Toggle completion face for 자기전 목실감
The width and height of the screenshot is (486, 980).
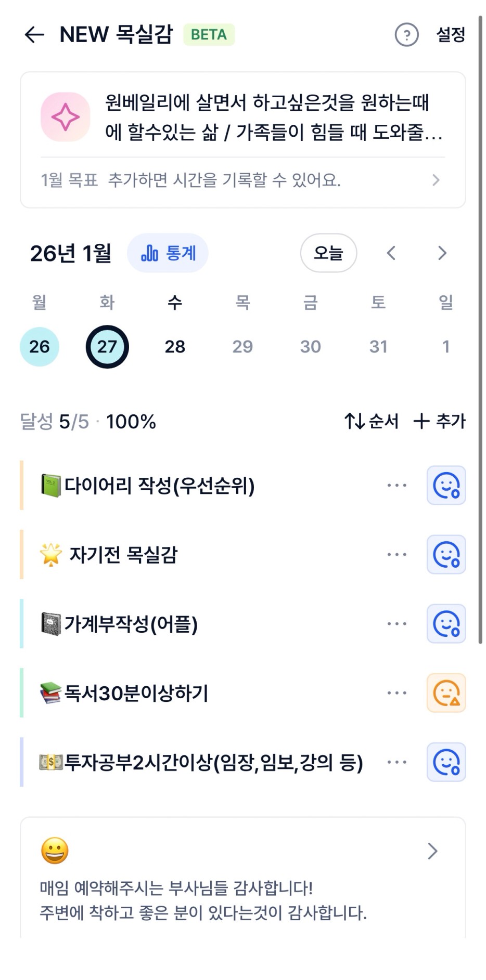pos(446,554)
